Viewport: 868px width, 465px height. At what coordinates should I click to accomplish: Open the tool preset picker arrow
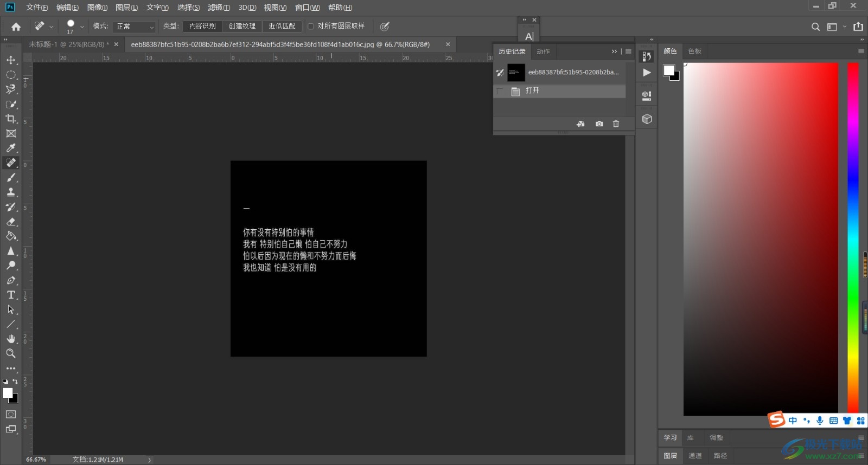(51, 26)
